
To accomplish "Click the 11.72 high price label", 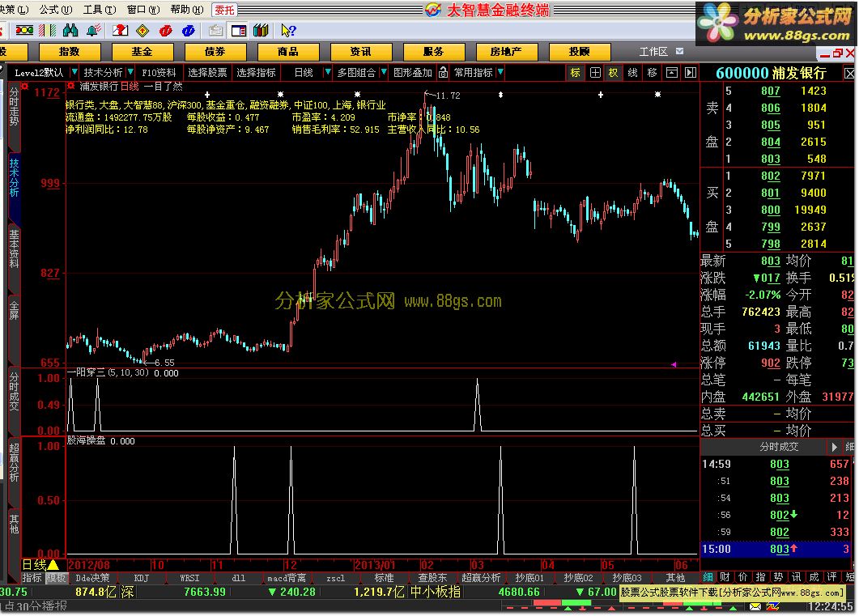I will tap(449, 96).
